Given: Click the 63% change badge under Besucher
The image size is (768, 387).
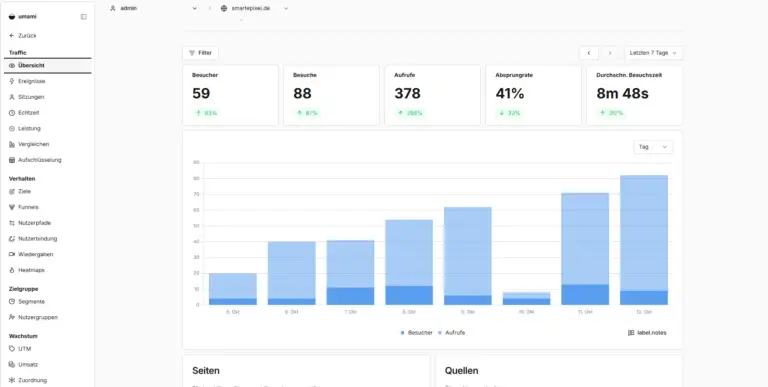Looking at the screenshot, I should [206, 113].
